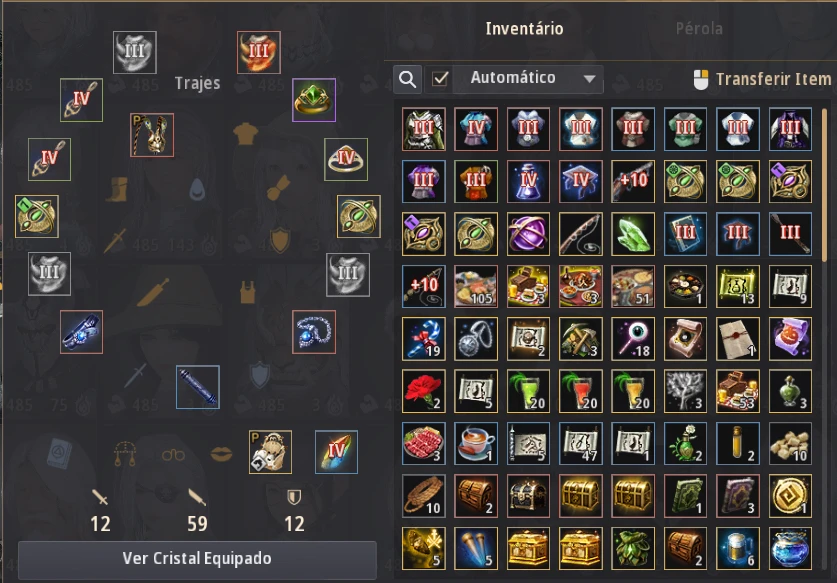Toggle the automatic sorting checkbox
The height and width of the screenshot is (583, 837).
click(440, 79)
